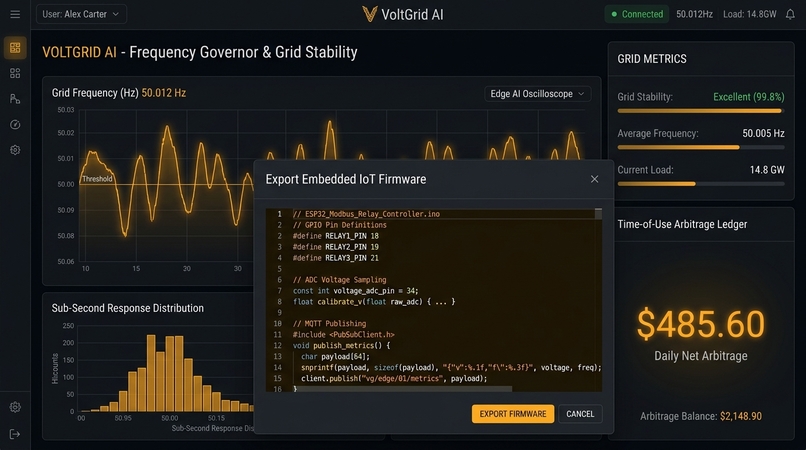This screenshot has width=806, height=450.
Task: Click the Threshold label on the frequency chart
Action: coord(97,179)
